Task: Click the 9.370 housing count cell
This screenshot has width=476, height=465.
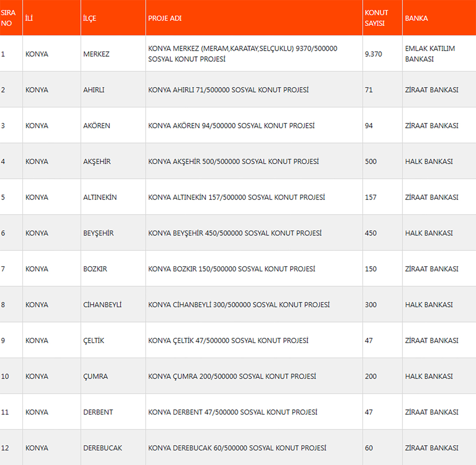Action: click(373, 54)
